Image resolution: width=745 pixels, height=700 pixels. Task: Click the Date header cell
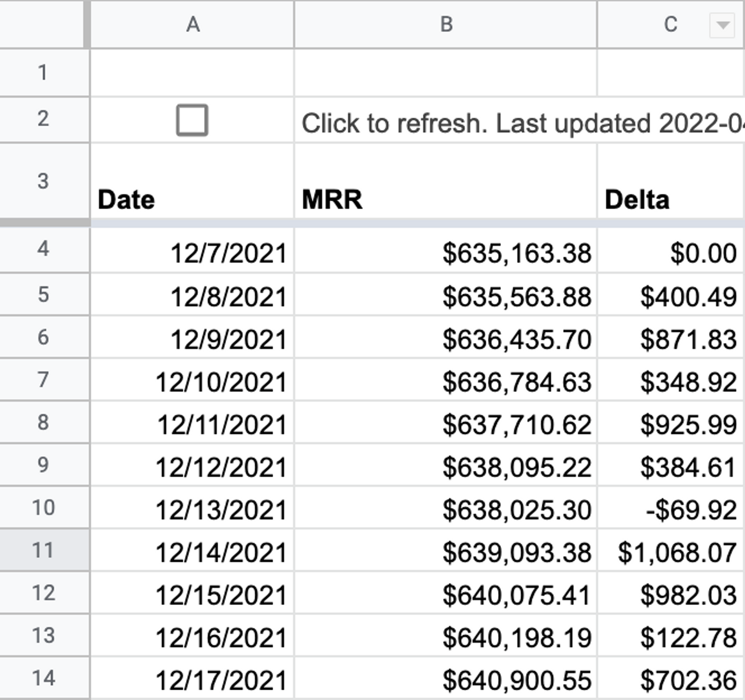(192, 199)
